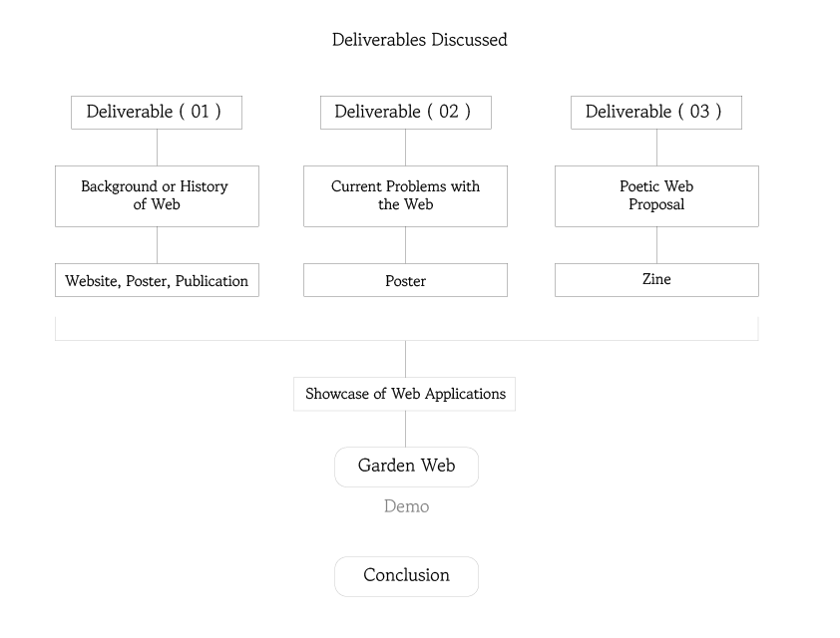The width and height of the screenshot is (840, 638).
Task: Click the standalone Poster box
Action: 405,280
